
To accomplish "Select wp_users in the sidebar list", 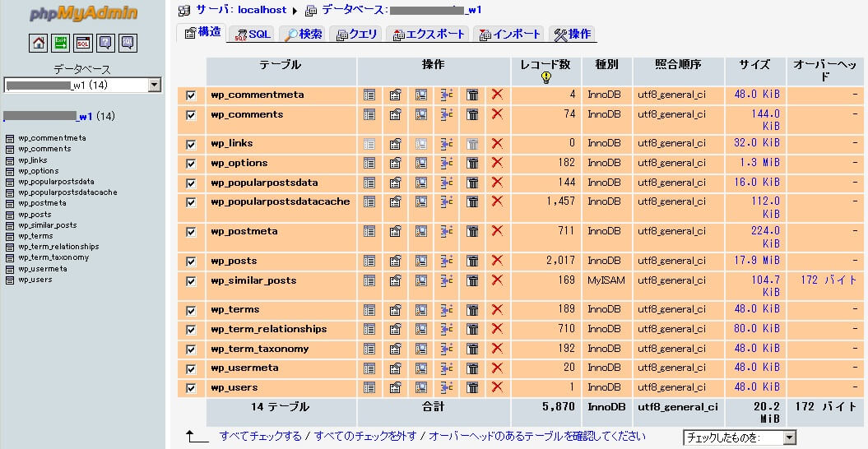I will coord(35,280).
